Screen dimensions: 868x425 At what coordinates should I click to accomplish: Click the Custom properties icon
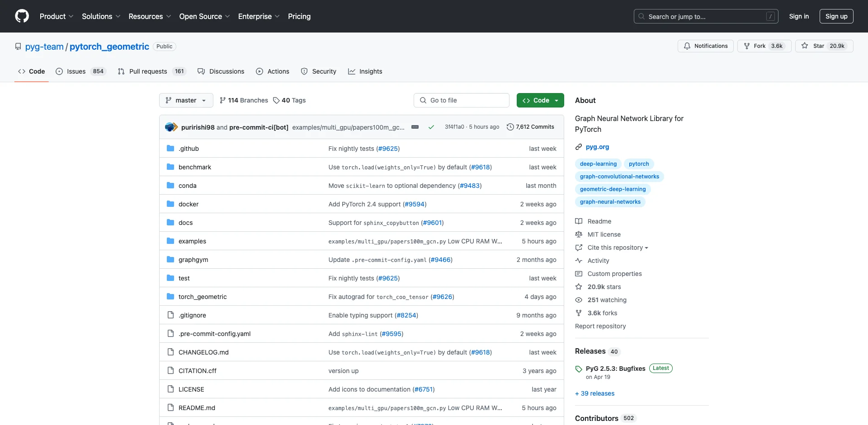(579, 274)
